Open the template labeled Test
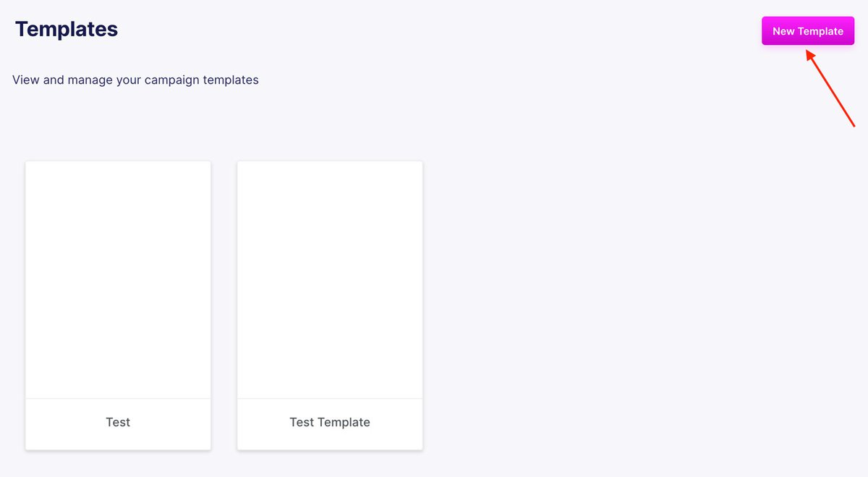The width and height of the screenshot is (868, 477). pos(118,304)
